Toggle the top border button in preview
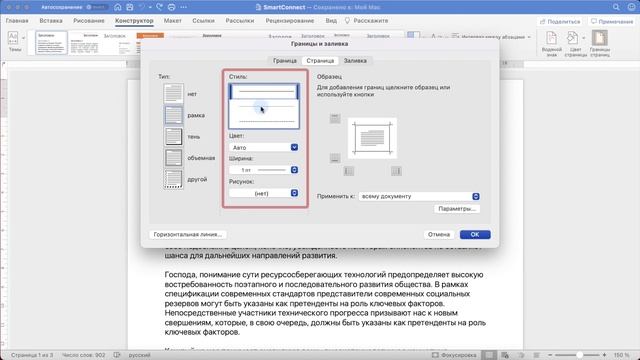Image resolution: width=640 pixels, height=360 pixels. coord(335,118)
